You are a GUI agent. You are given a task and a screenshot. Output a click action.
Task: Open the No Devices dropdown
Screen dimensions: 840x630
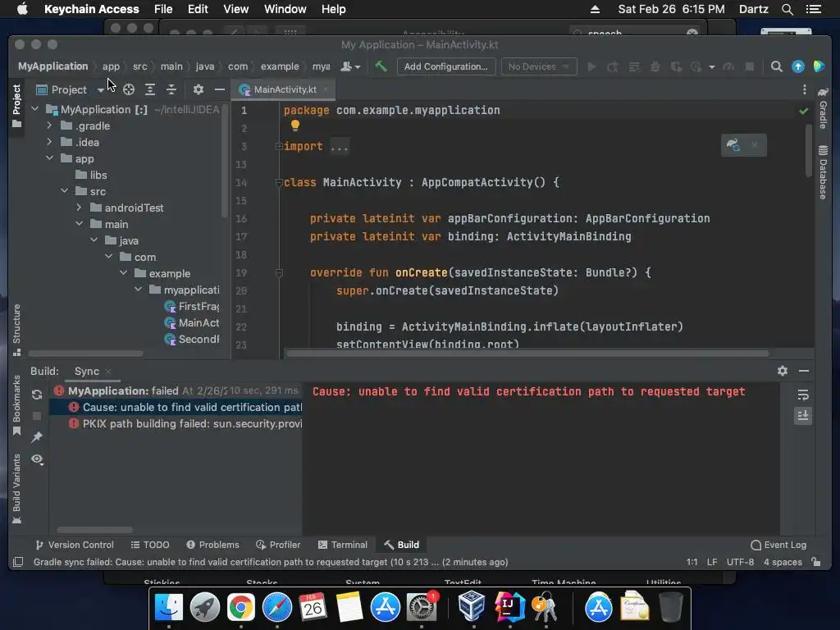[x=539, y=66]
